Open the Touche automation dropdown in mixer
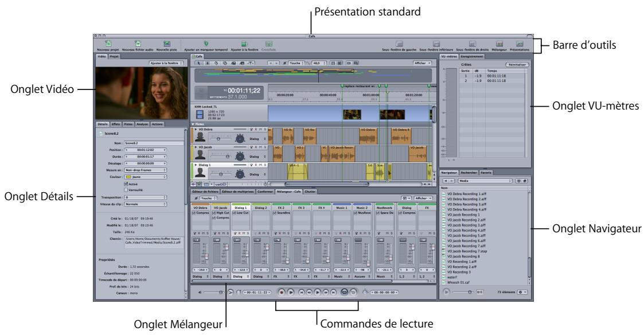 coord(208,198)
